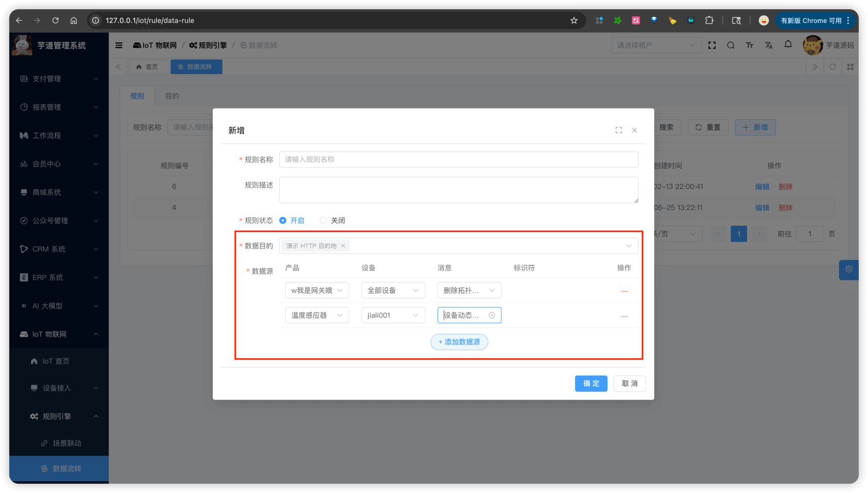
Task: Click the 规则名称 input in dialog
Action: click(x=458, y=160)
